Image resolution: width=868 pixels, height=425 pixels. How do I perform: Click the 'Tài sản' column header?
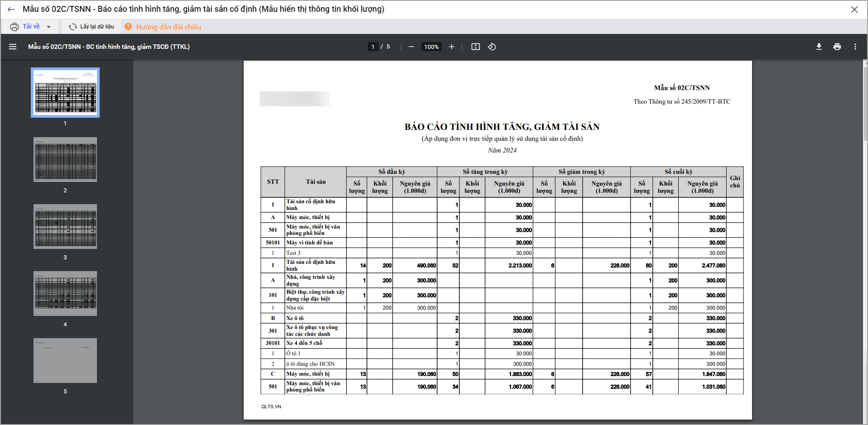click(316, 182)
